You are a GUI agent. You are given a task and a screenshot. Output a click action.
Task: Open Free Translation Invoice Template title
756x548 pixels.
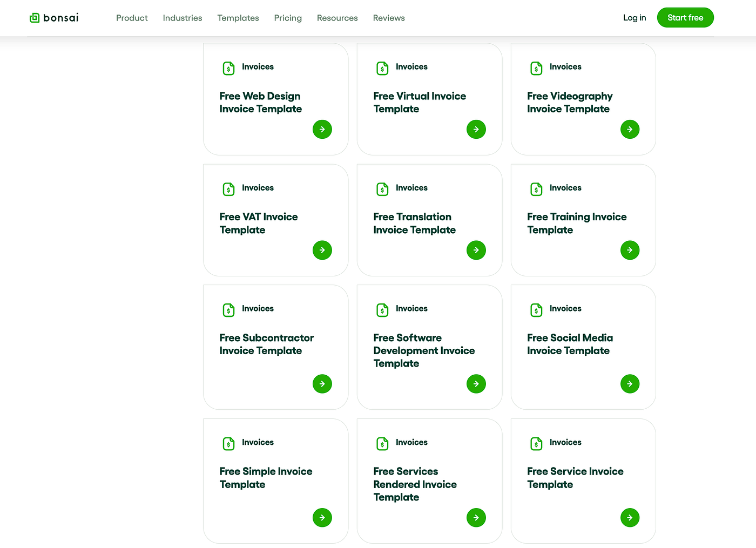(x=414, y=224)
